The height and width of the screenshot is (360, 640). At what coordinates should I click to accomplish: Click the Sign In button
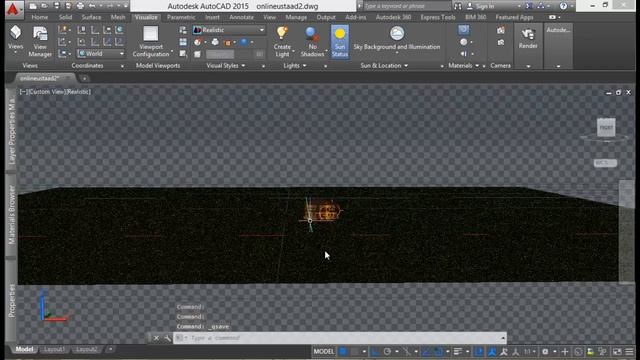pyautogui.click(x=484, y=6)
